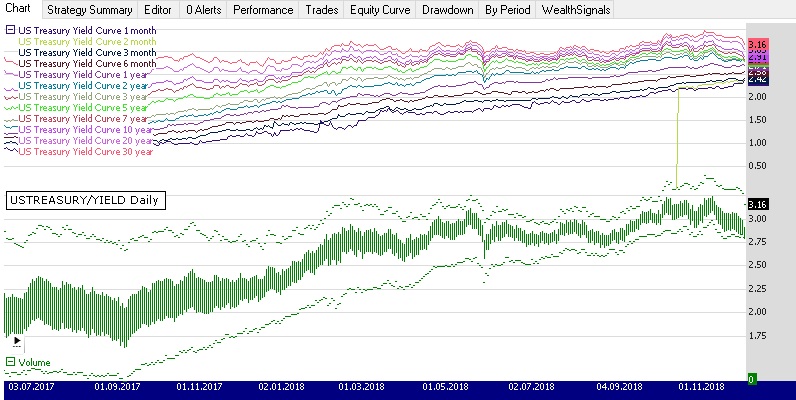Select the Yield Curve 30 year legend entry
796x400 pixels.
tap(86, 152)
